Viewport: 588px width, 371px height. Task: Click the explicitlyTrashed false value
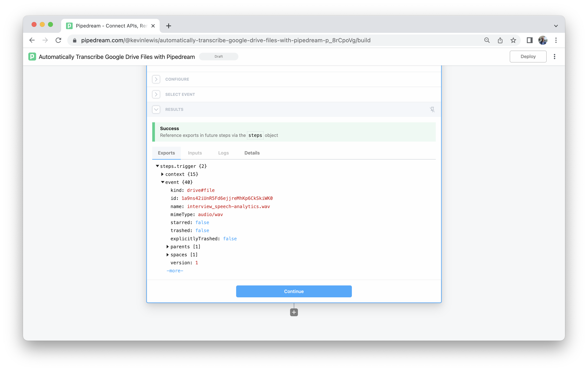pyautogui.click(x=230, y=239)
